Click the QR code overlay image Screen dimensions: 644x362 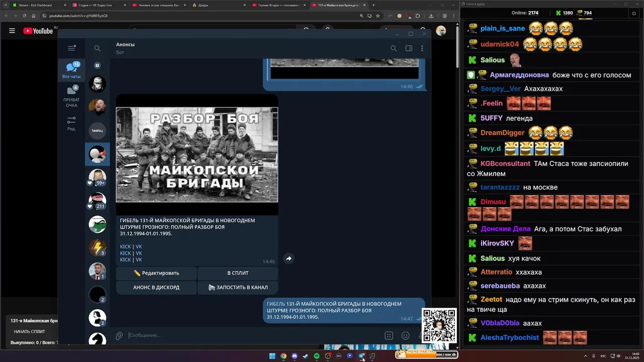coord(439,325)
